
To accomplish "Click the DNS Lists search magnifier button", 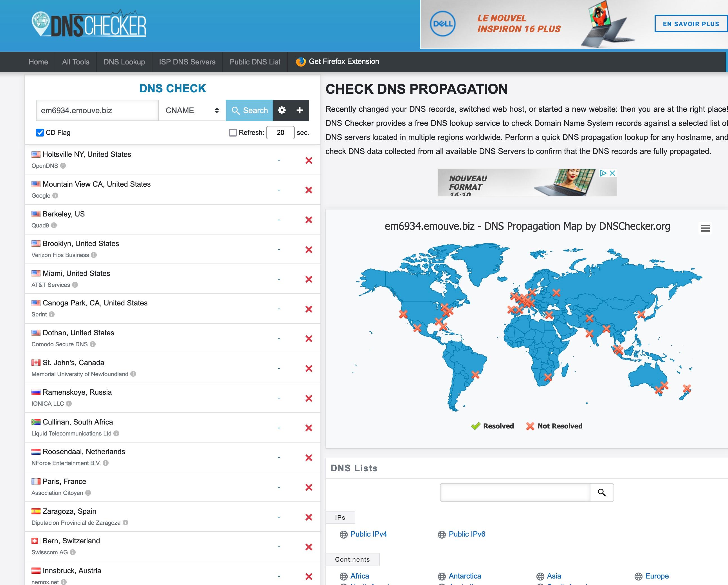I will point(602,492).
